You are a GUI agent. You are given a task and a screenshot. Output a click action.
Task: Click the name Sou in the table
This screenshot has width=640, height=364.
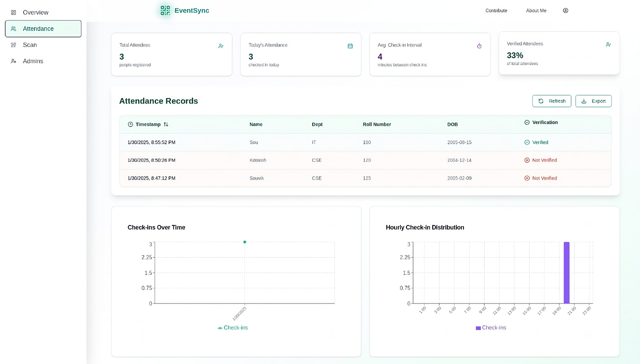coord(254,142)
